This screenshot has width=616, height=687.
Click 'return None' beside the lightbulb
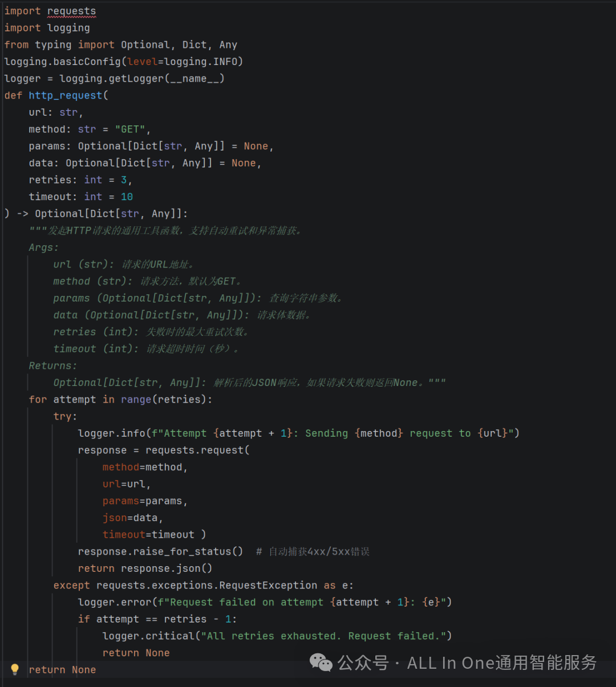click(62, 670)
